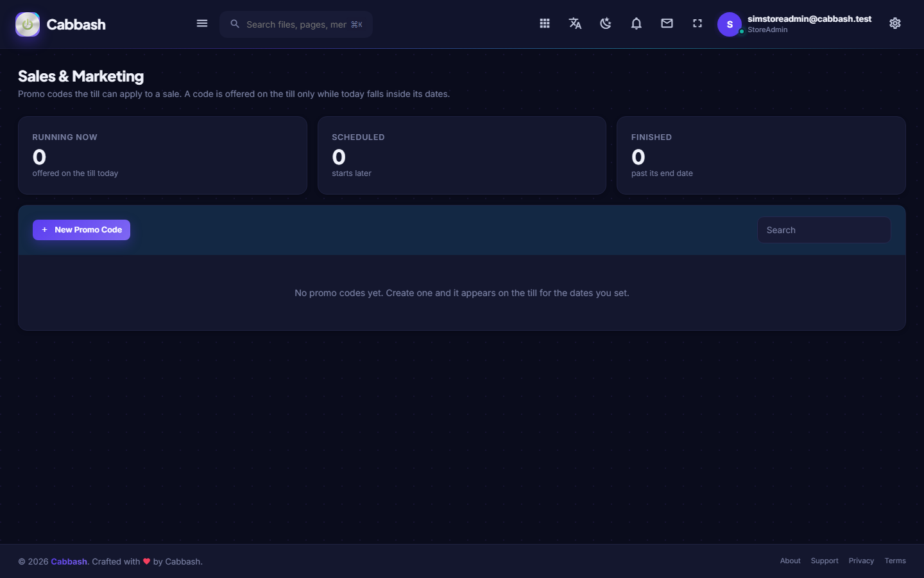Screen dimensions: 924x578
Task: Open the Privacy footer link
Action: 861,561
